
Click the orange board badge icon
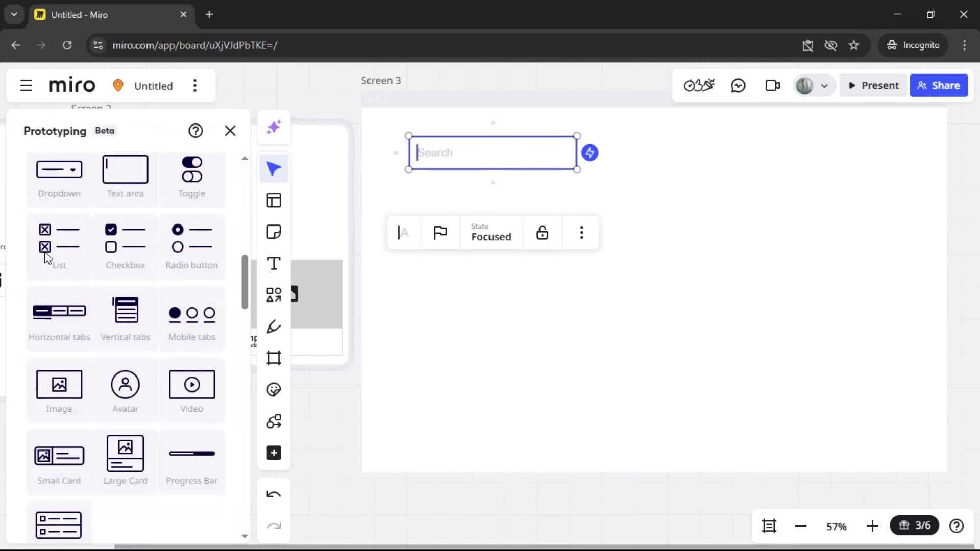[x=118, y=85]
